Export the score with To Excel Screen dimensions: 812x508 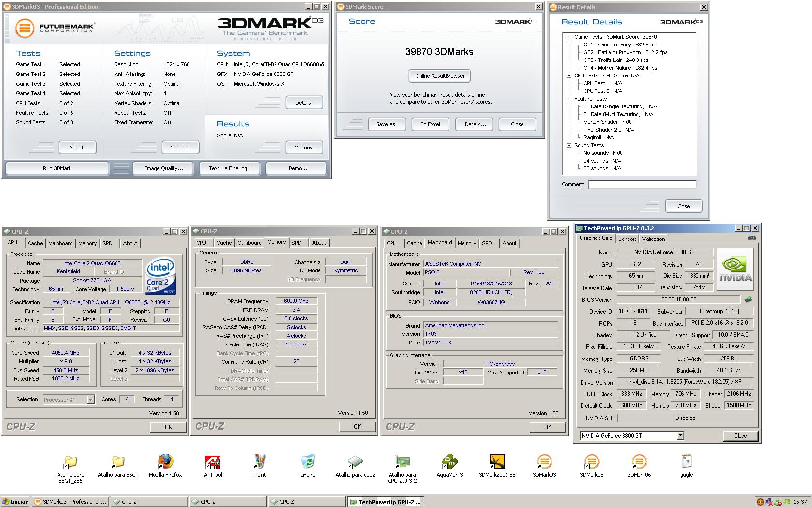430,124
